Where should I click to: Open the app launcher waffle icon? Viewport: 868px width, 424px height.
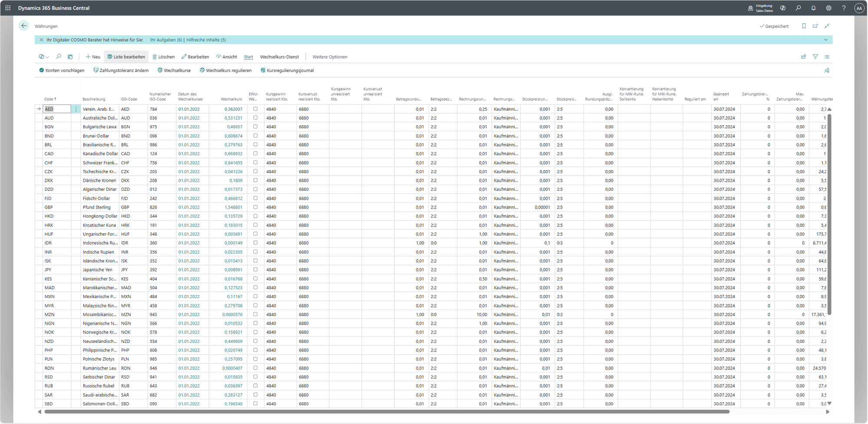[8, 8]
